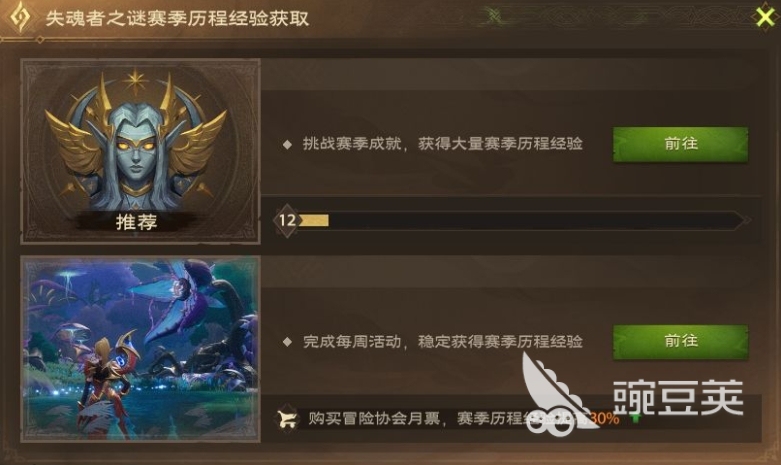Viewport: 781px width, 465px height.
Task: Click the green upward arrow after 30%
Action: point(636,419)
